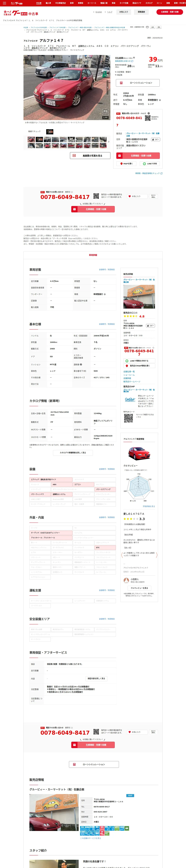Open 評価詳細を見る link under radar chart

click(x=149, y=506)
